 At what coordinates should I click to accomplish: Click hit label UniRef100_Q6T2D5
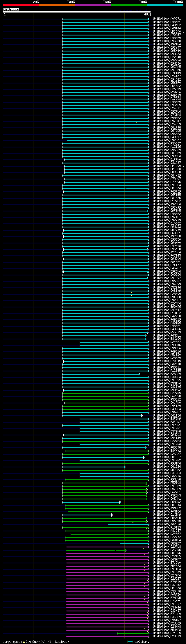tap(167, 131)
